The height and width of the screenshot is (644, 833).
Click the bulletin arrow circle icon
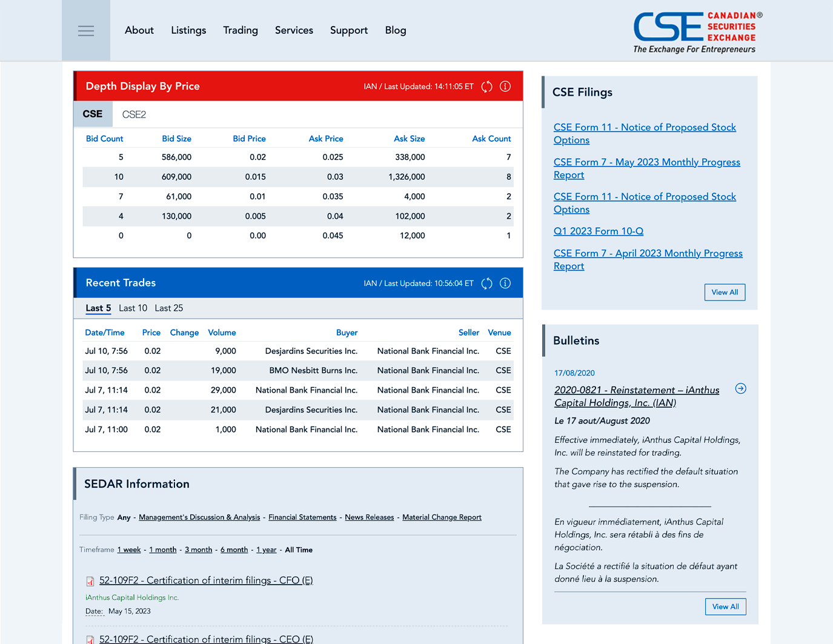pyautogui.click(x=740, y=389)
